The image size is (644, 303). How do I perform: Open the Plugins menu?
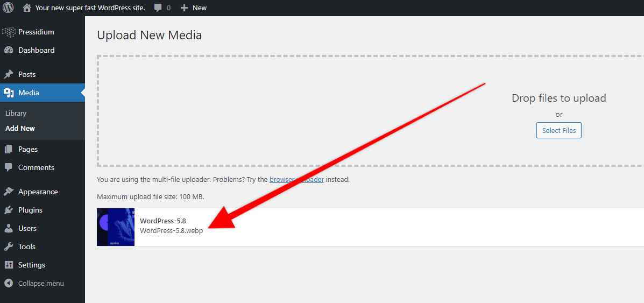pos(43,210)
